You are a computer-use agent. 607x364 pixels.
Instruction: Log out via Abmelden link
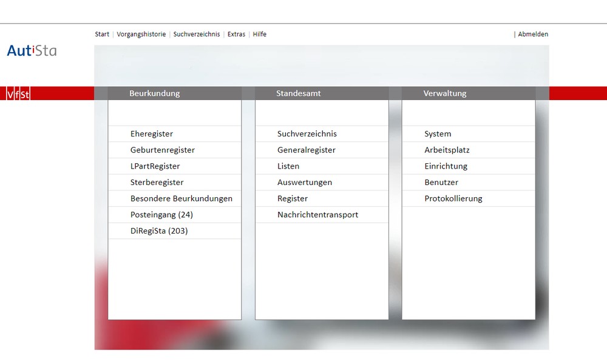point(532,35)
